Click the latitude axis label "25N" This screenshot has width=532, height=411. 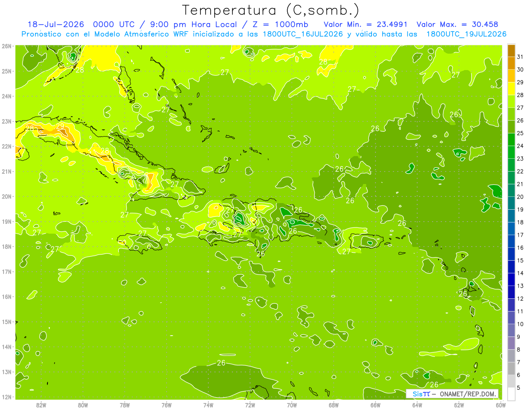point(6,71)
